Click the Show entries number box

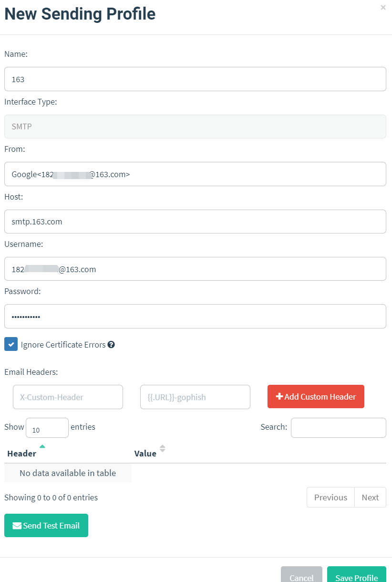click(47, 428)
